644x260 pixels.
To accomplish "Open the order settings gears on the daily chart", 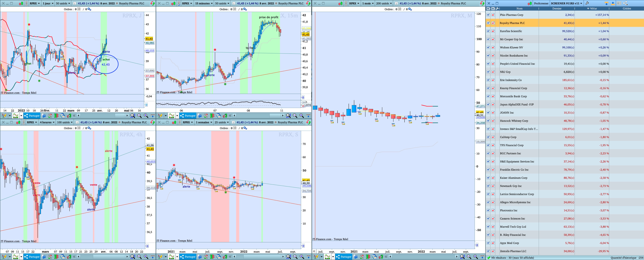I will tap(89, 9).
